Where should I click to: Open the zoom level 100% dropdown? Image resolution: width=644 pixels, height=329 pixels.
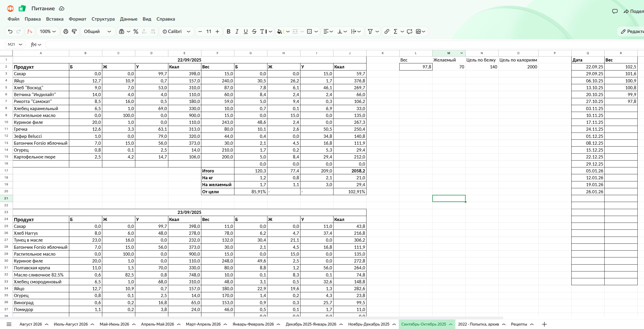[x=48, y=31]
